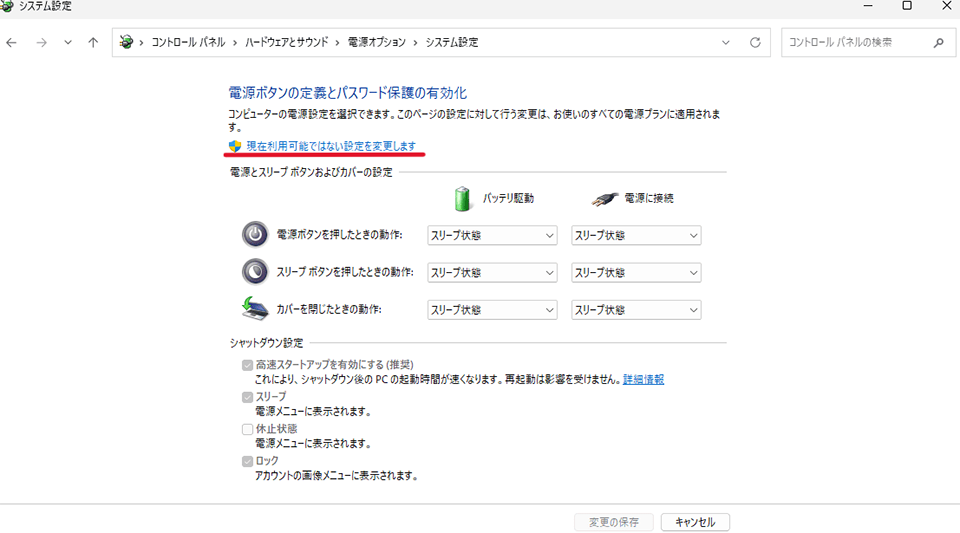Go back with the left arrow
This screenshot has width=960, height=533.
(11, 43)
